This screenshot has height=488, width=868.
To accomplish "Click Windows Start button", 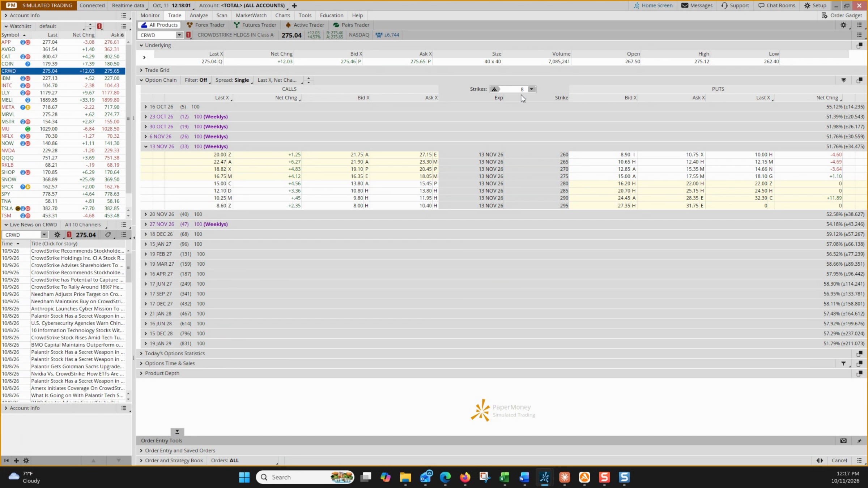I will pyautogui.click(x=244, y=477).
